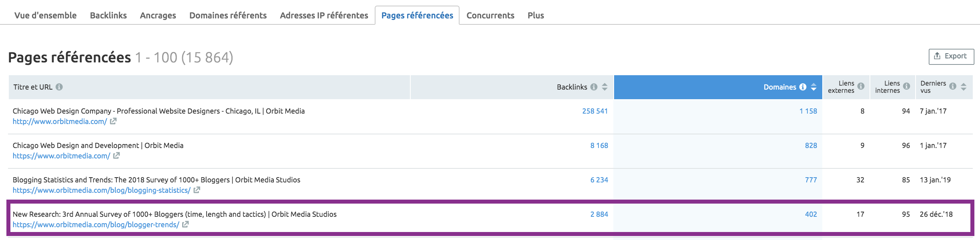Screen dimensions: 980x240
Task: Open http://www.orbitmedia.com/ link
Action: 60,121
